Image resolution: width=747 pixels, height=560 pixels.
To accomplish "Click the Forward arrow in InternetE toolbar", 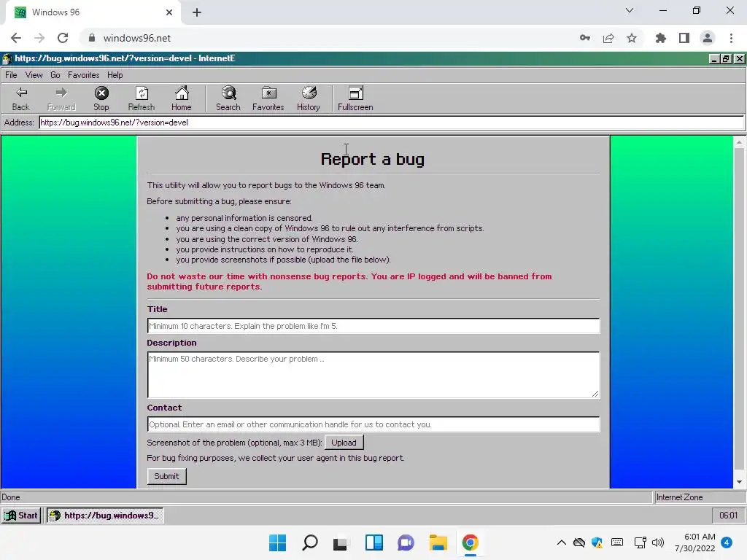I will click(x=61, y=98).
